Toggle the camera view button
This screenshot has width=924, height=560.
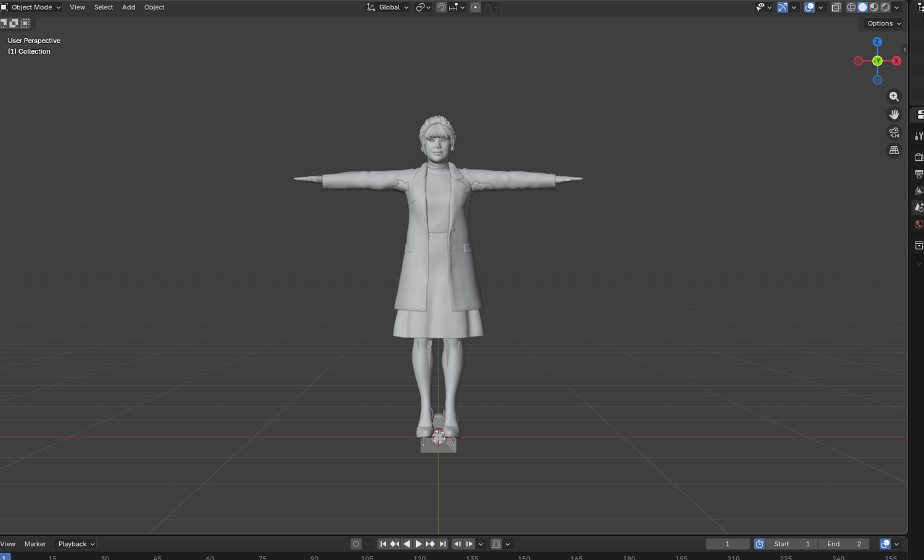894,132
